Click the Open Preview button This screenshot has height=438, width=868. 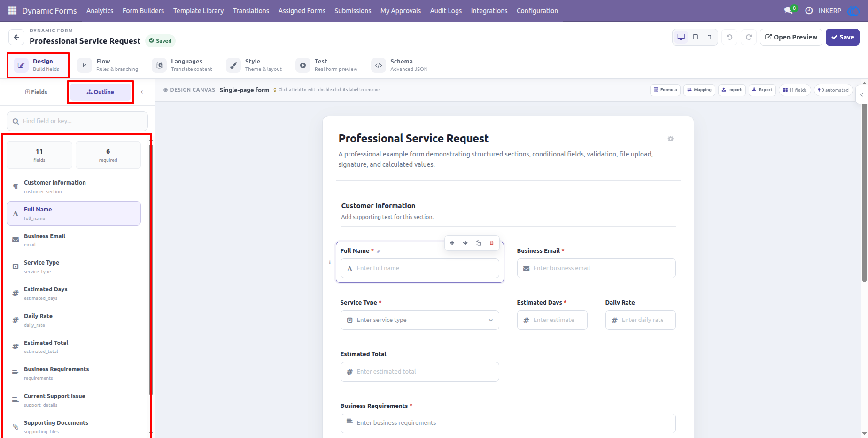click(x=791, y=37)
